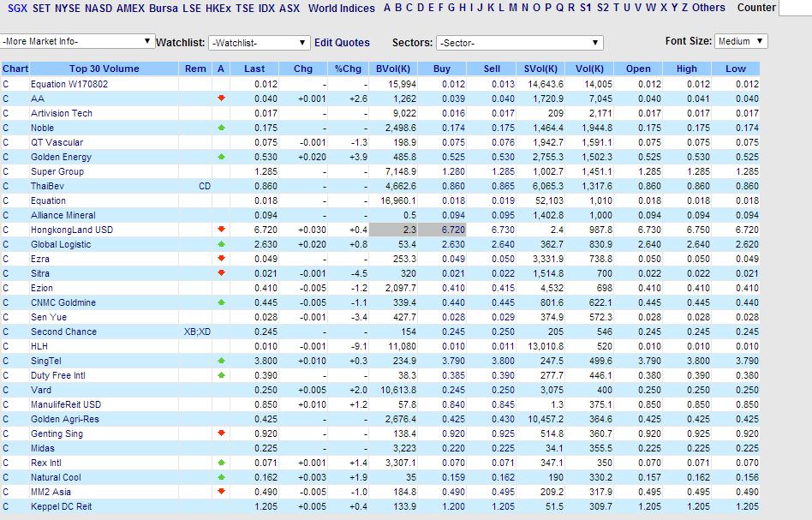Click red down arrow beside Genting Sing
Screen dimensions: 812x520
pyautogui.click(x=221, y=433)
